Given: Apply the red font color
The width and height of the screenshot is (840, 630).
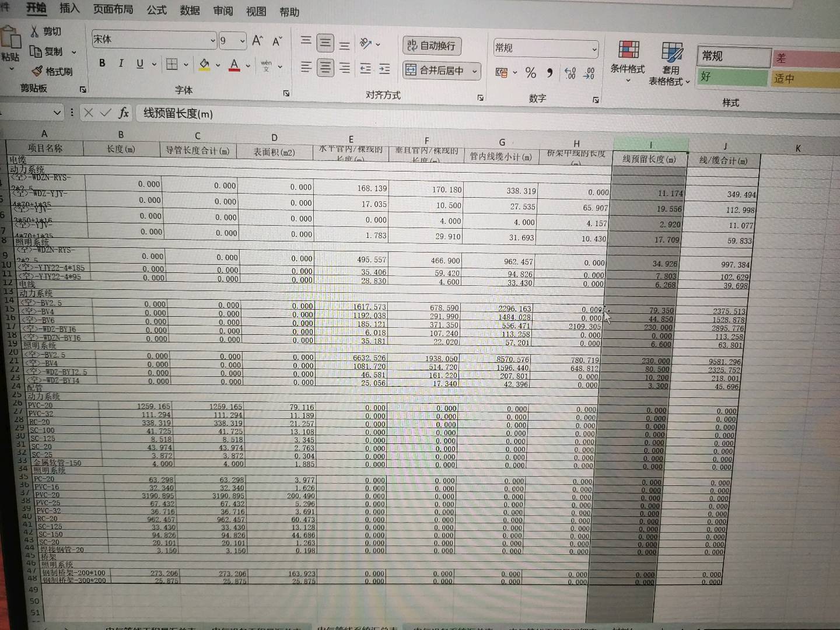Looking at the screenshot, I should (235, 65).
